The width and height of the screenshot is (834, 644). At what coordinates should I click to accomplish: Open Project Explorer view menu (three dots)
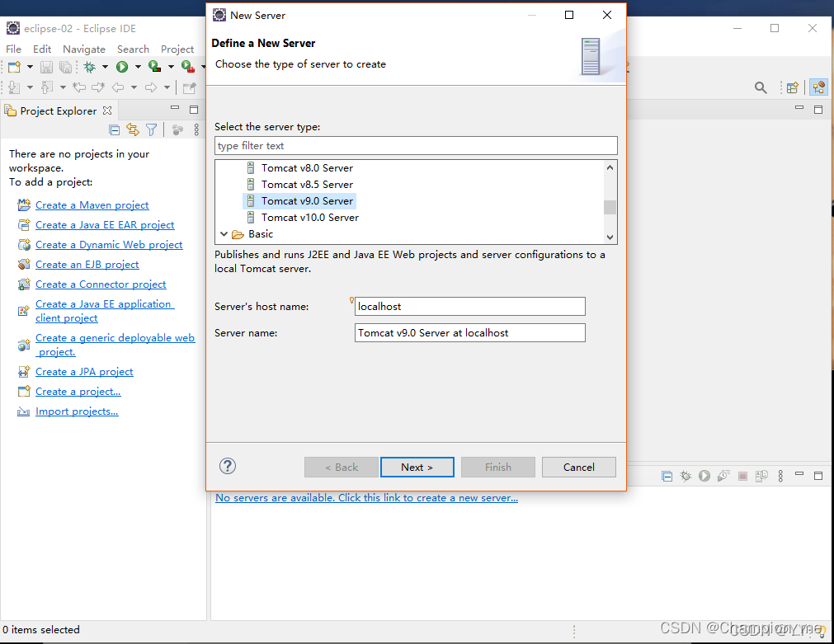196,129
